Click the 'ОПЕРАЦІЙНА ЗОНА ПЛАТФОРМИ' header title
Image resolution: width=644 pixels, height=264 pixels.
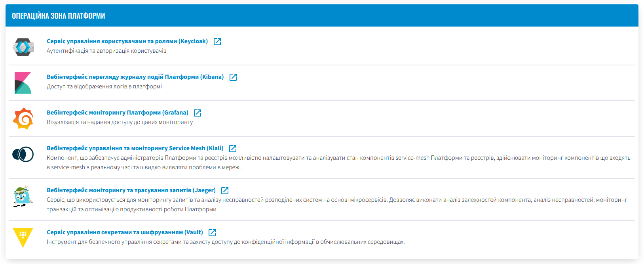(x=59, y=16)
